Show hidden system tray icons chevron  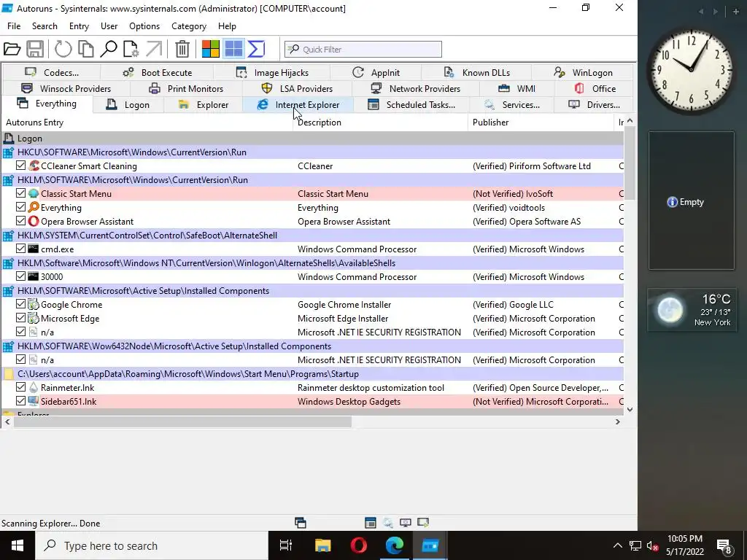click(617, 545)
